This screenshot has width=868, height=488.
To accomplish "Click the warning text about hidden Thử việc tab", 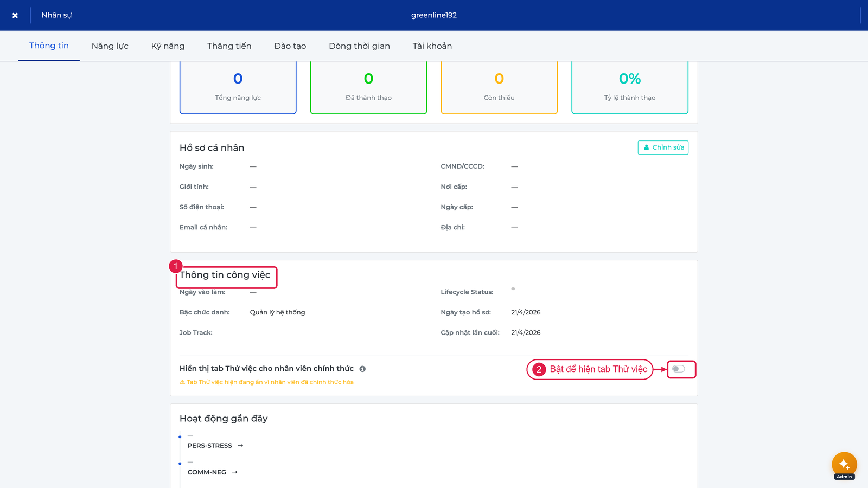I will click(266, 382).
